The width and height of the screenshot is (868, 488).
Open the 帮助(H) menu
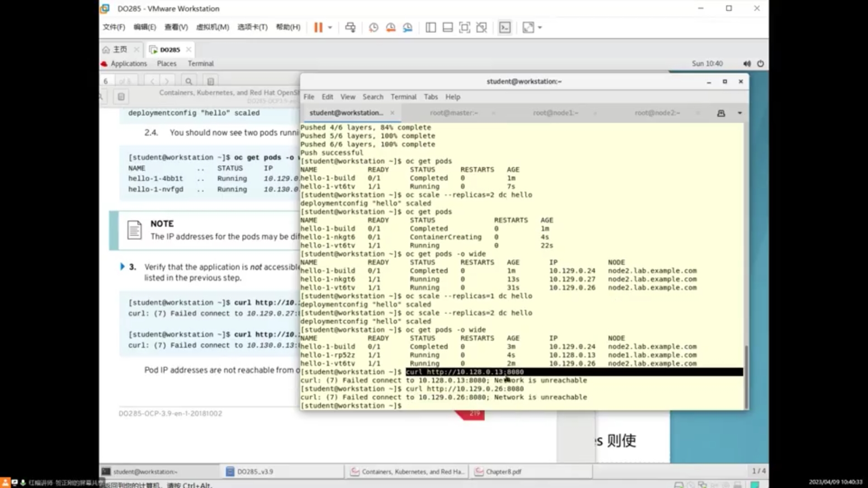pos(288,27)
